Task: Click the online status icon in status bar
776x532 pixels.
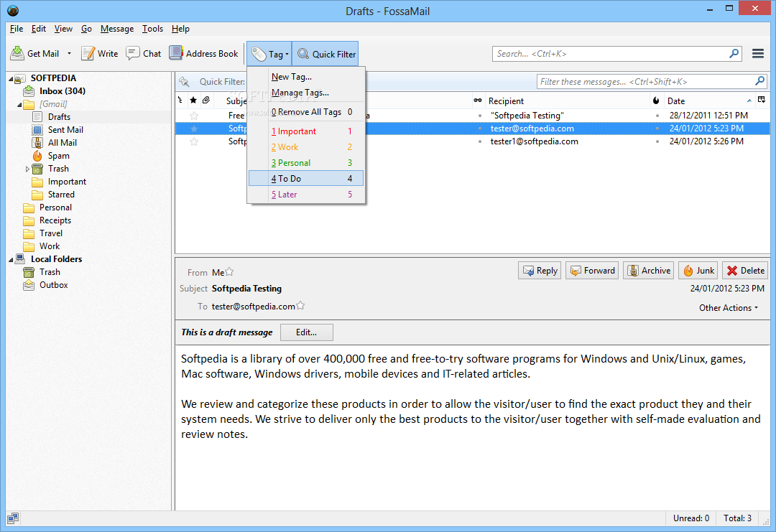Action: click(13, 518)
